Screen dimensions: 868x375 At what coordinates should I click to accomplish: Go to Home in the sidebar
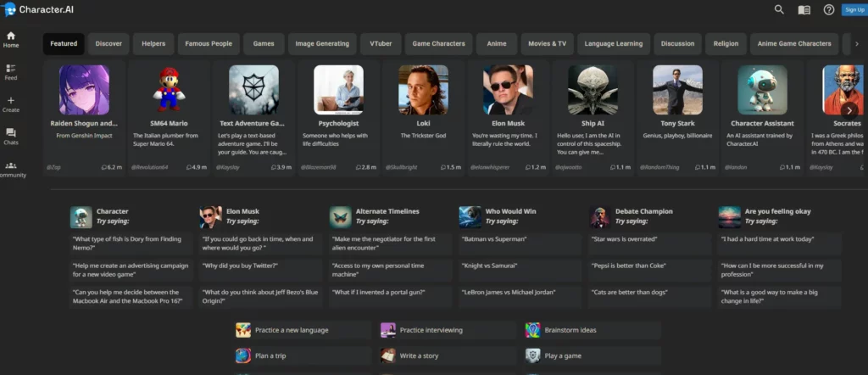click(11, 39)
